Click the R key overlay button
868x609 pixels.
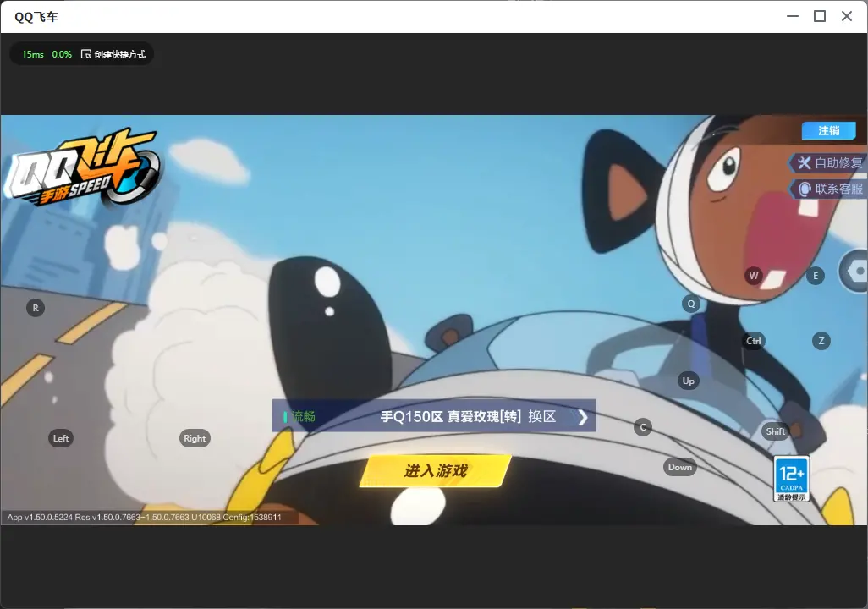(36, 309)
